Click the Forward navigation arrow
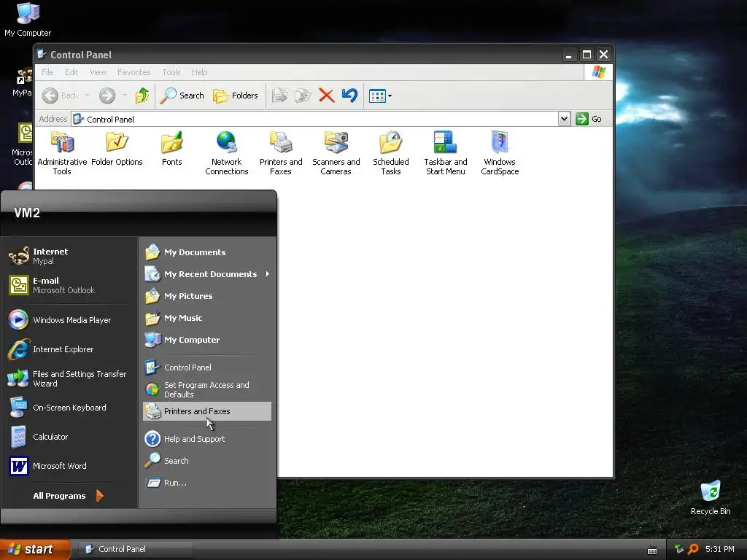 [107, 96]
